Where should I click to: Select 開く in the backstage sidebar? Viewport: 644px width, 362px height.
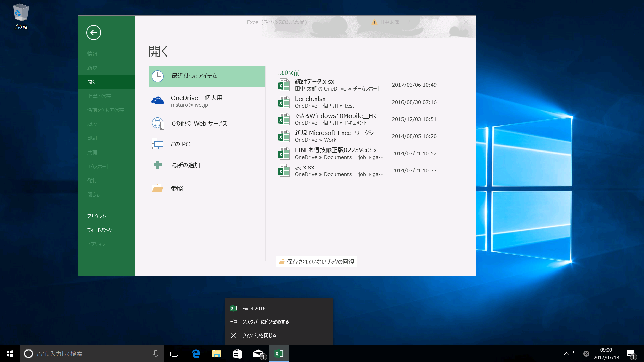(106, 82)
